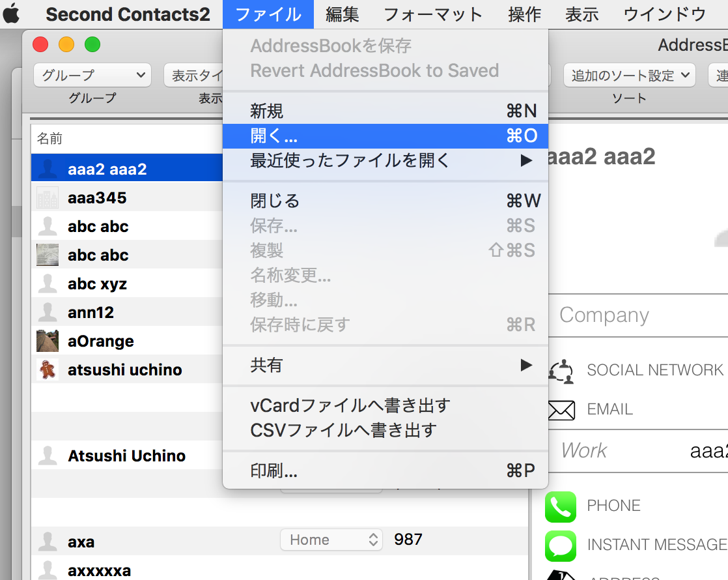The image size is (728, 580).
Task: Open the Home label popup for axa
Action: point(331,540)
